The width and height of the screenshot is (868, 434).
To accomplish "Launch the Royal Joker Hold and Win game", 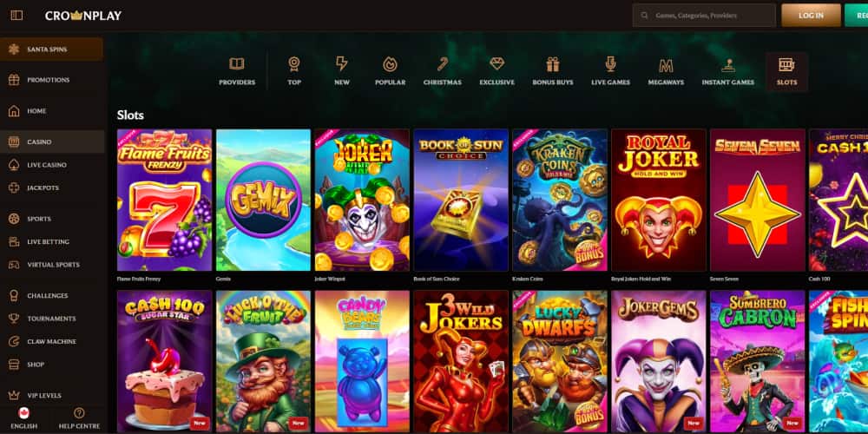I will 659,200.
